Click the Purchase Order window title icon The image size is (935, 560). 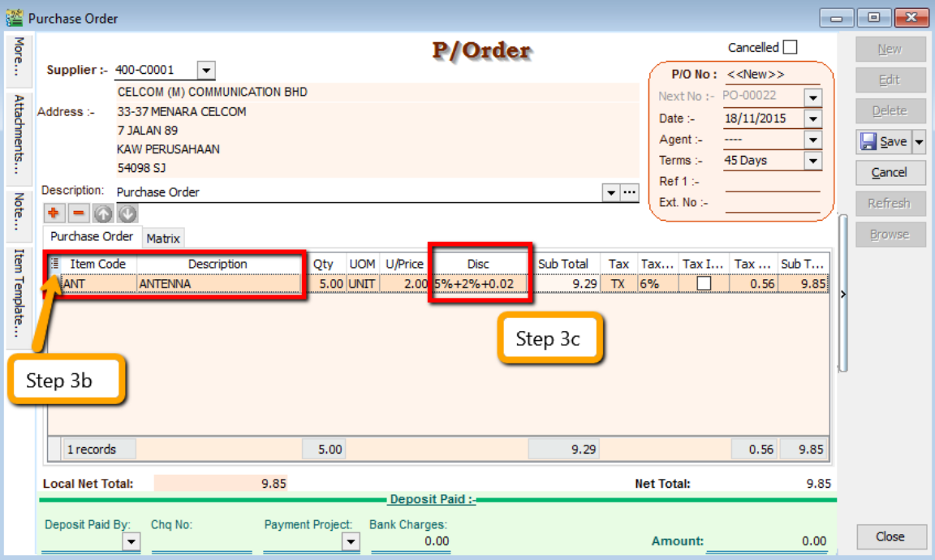click(14, 17)
